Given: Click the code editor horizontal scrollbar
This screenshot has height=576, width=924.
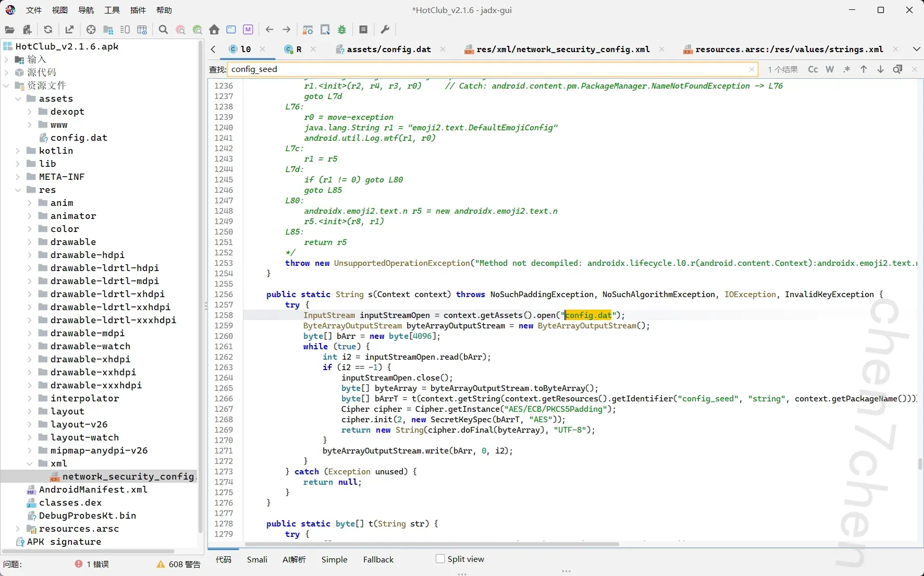Looking at the screenshot, I should click(432, 544).
